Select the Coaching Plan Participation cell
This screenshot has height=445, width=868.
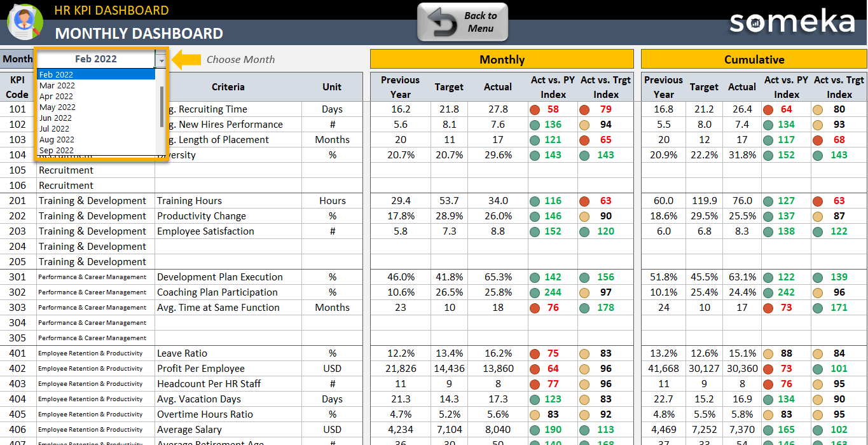pos(228,292)
